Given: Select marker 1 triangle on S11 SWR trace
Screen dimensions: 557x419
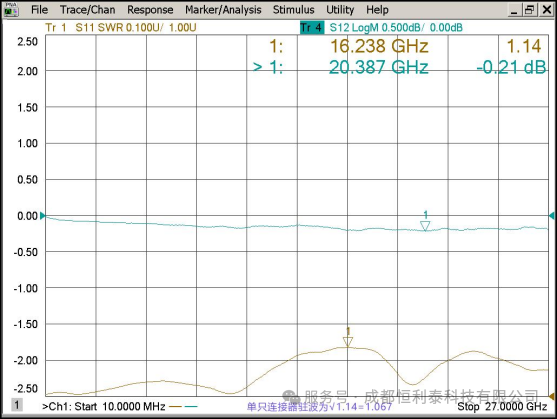Looking at the screenshot, I should [x=348, y=342].
